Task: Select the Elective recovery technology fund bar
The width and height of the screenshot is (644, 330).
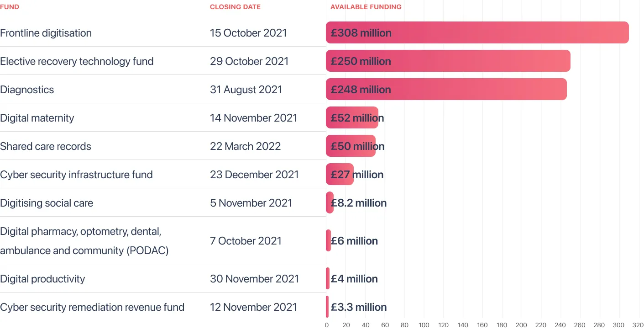Action: pyautogui.click(x=448, y=61)
